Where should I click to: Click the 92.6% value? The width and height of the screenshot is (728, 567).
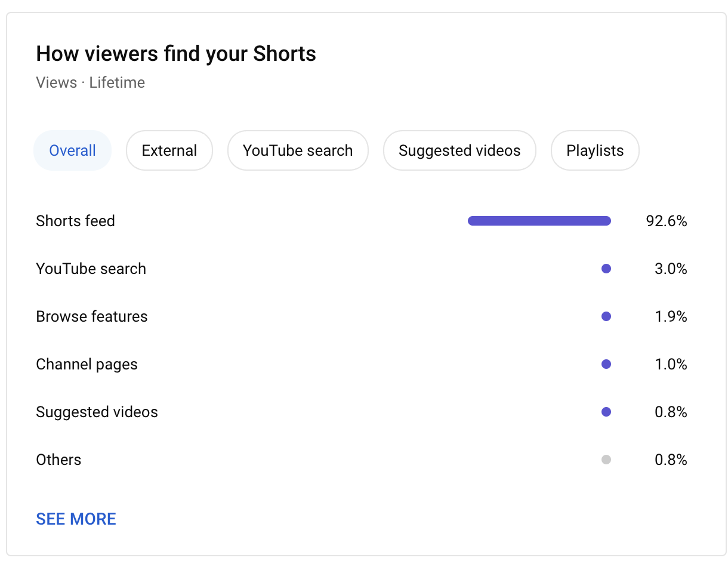[667, 221]
